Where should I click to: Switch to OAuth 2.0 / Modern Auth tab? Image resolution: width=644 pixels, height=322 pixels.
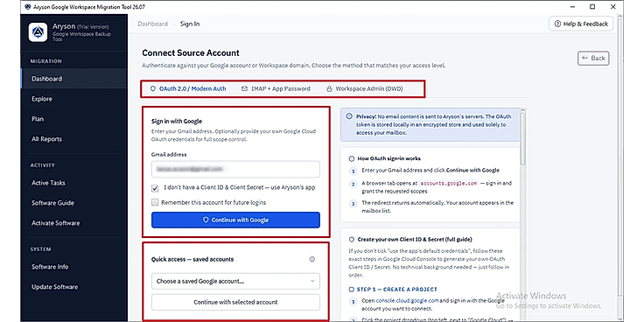pyautogui.click(x=188, y=88)
